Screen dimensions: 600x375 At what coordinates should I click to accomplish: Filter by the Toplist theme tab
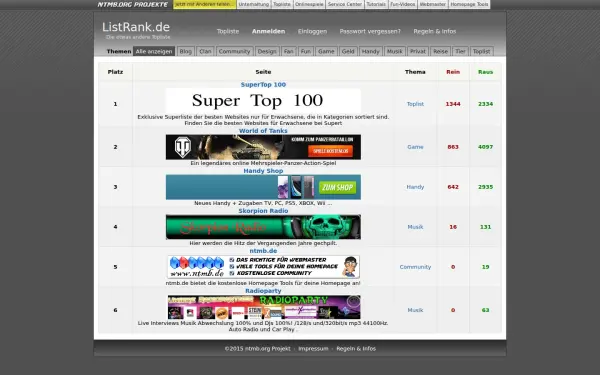pyautogui.click(x=481, y=51)
